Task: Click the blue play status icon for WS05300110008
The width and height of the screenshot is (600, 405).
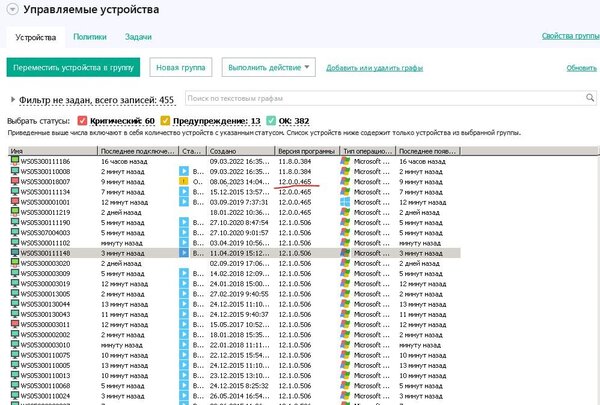Action: [183, 171]
